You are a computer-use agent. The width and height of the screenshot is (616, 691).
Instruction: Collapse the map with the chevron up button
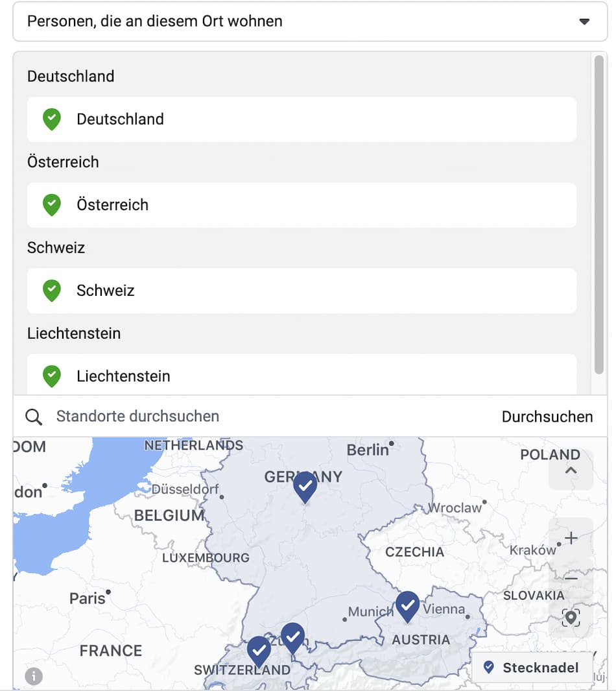pos(571,470)
